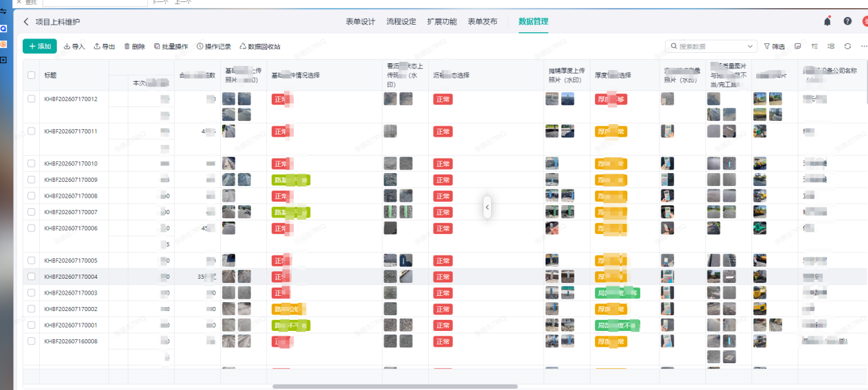Open the more options ellipsis menu
This screenshot has width=868, height=390.
click(x=864, y=47)
